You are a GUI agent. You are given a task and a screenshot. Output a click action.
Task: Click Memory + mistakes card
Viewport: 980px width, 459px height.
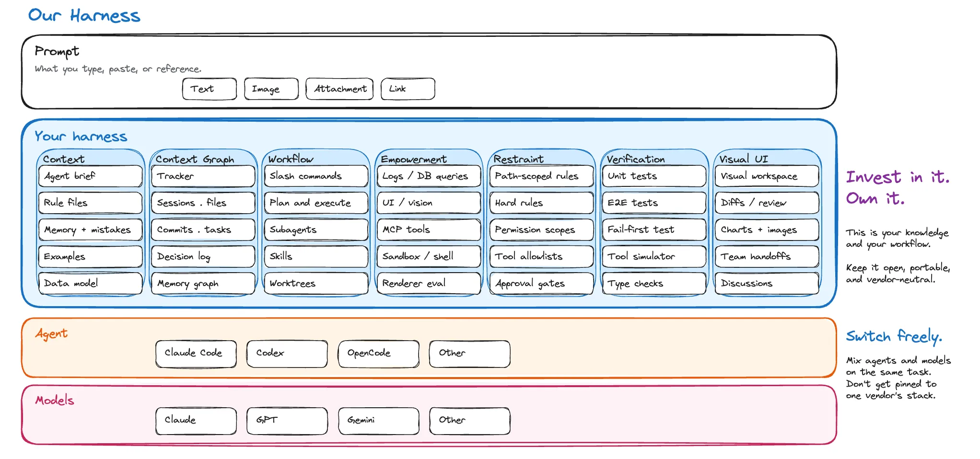click(x=91, y=230)
